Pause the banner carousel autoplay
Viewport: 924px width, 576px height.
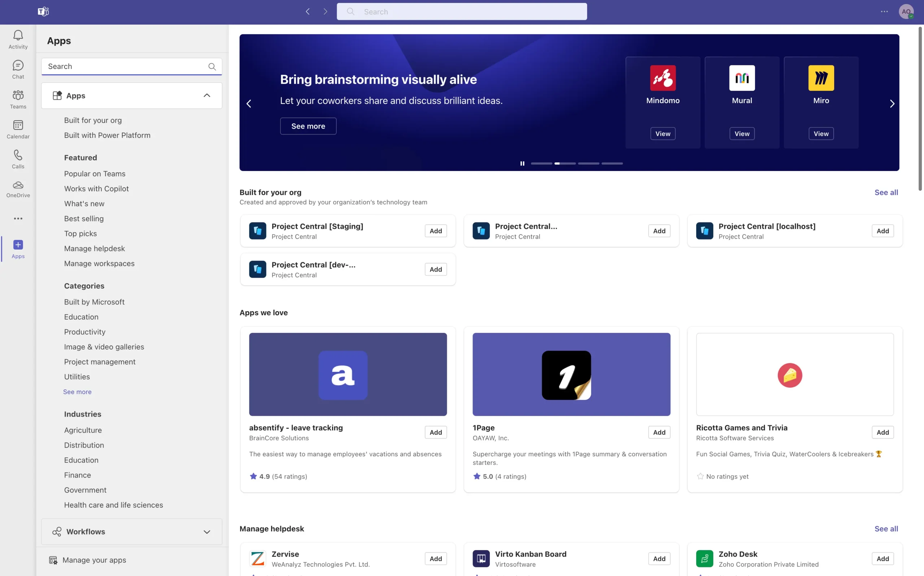pos(522,163)
